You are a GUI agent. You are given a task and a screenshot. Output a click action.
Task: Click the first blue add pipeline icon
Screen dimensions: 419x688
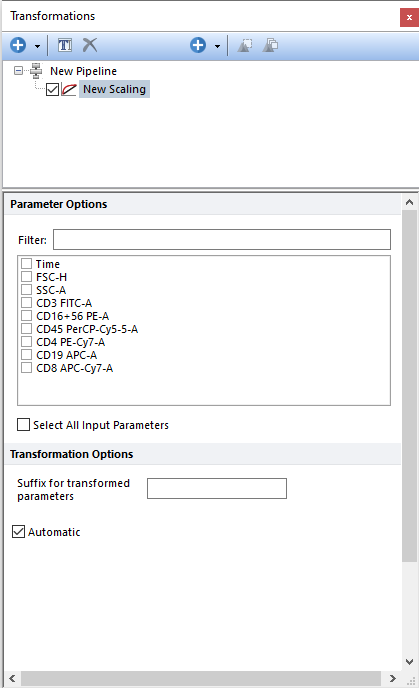(x=18, y=45)
